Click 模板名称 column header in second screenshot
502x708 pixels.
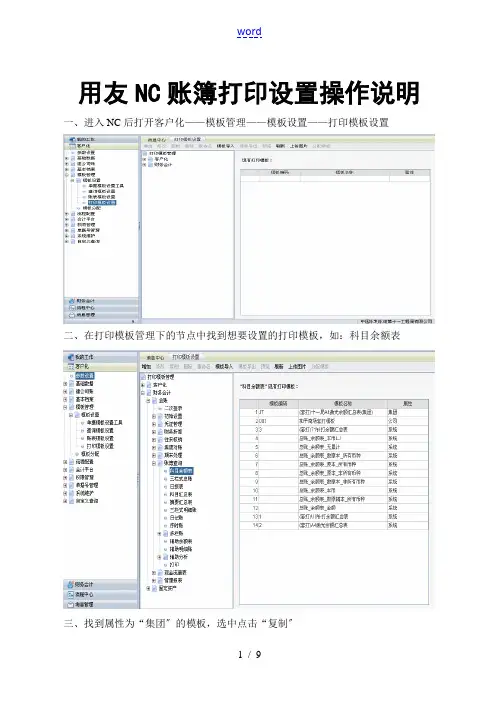point(343,404)
